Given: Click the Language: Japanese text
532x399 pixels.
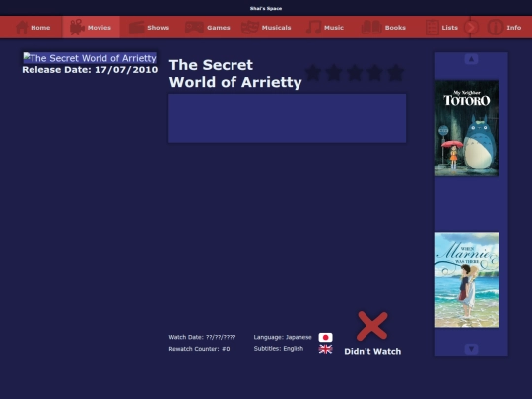Looking at the screenshot, I should 283,337.
